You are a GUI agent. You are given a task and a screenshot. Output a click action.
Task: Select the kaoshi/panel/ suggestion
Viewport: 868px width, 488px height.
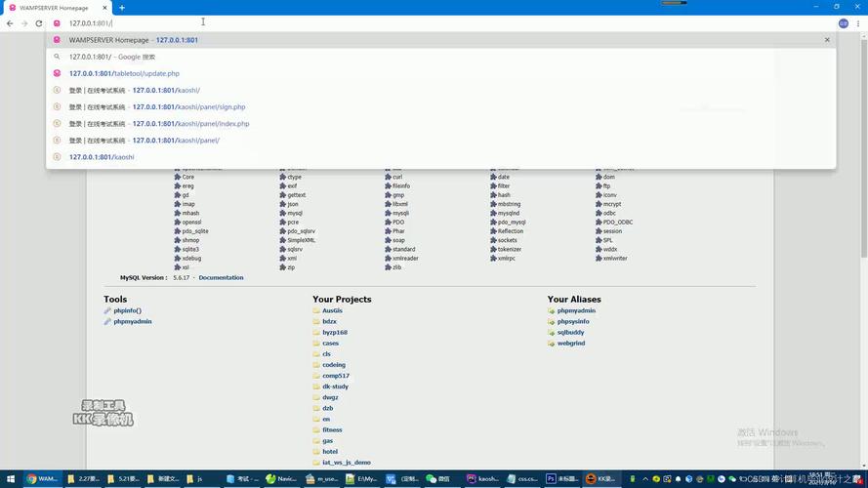[x=440, y=140]
